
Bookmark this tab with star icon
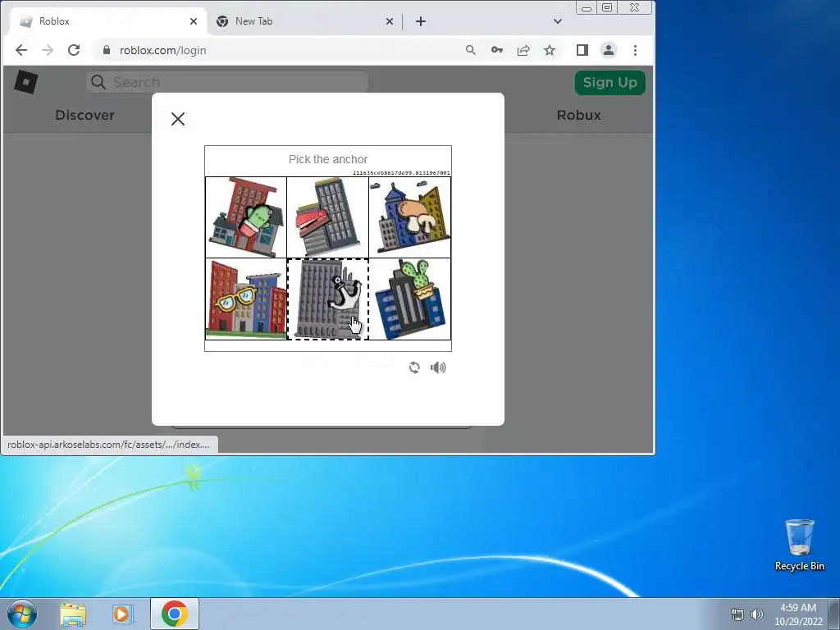pos(550,50)
